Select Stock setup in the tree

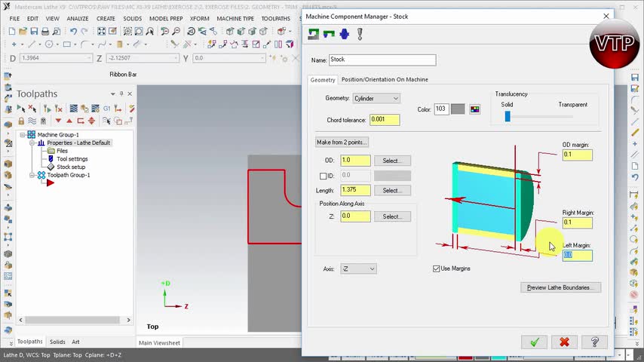point(71,167)
